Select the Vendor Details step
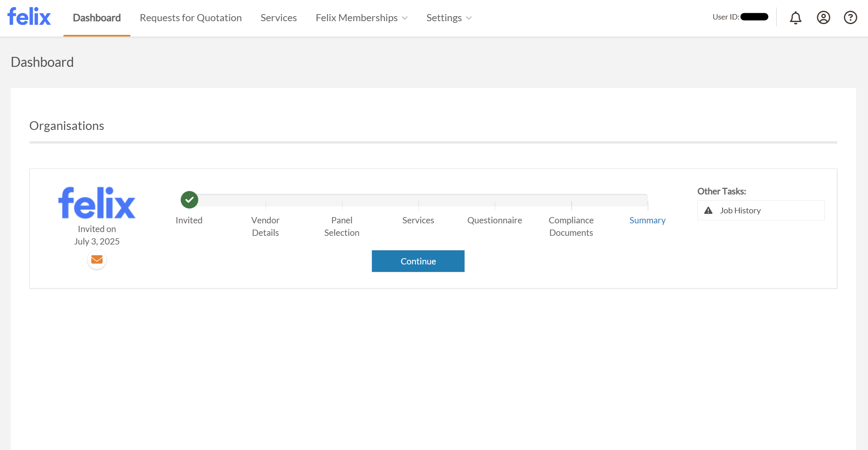 click(265, 226)
